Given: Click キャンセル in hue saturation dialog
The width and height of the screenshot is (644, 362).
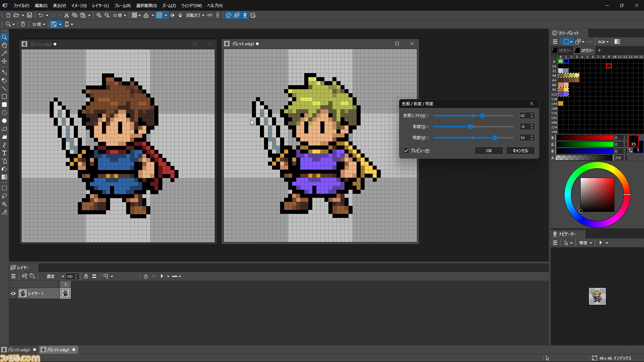Looking at the screenshot, I should click(x=520, y=151).
